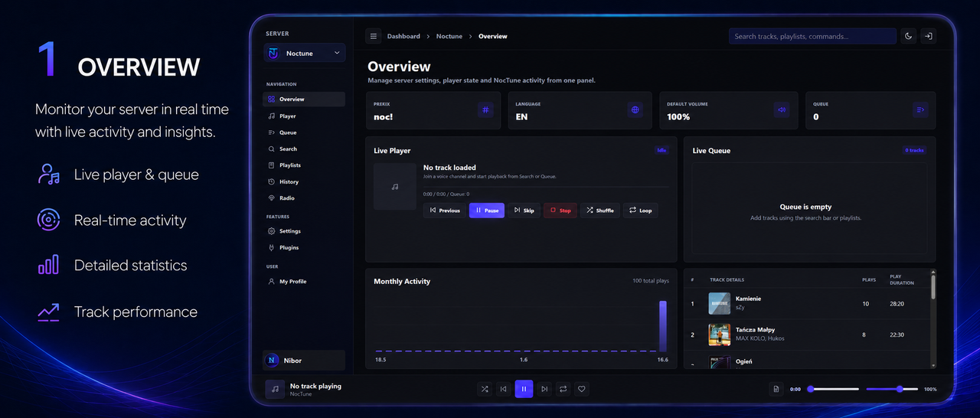This screenshot has height=418, width=980.
Task: Open Radio in the sidebar
Action: coord(304,198)
